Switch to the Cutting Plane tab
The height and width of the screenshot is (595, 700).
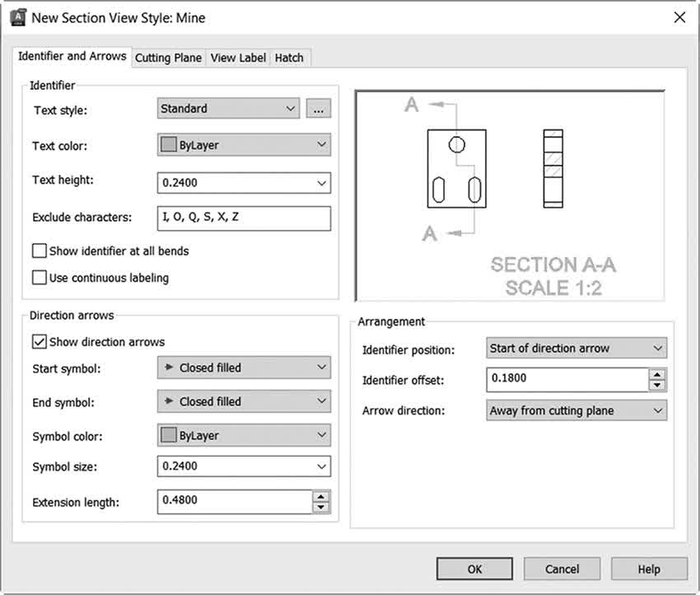[x=168, y=58]
